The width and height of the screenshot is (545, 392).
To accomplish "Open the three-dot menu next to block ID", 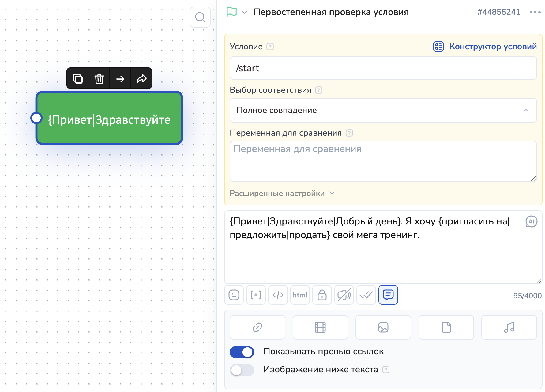I will click(535, 12).
